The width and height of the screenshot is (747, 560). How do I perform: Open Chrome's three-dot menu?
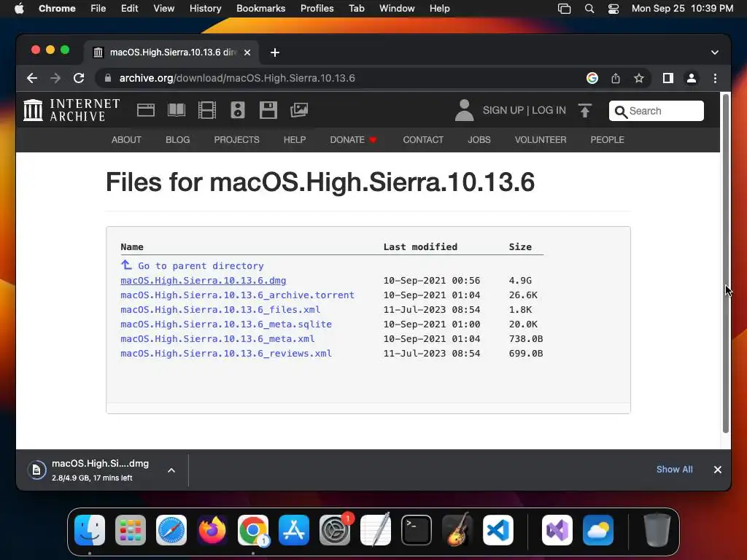[715, 78]
